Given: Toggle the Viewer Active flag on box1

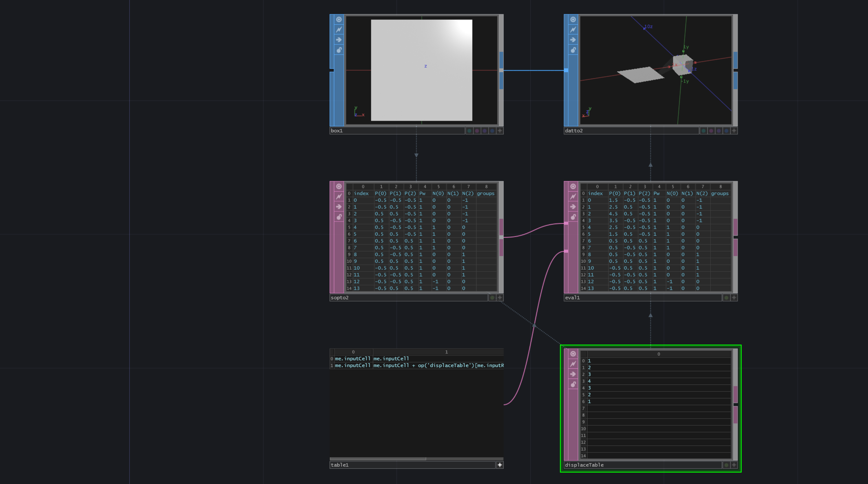Looking at the screenshot, I should 339,19.
